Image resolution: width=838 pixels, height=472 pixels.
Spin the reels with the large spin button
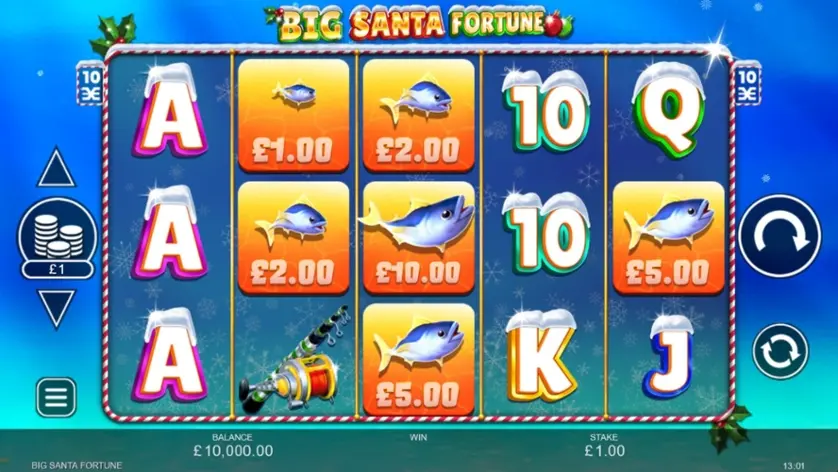pyautogui.click(x=780, y=236)
